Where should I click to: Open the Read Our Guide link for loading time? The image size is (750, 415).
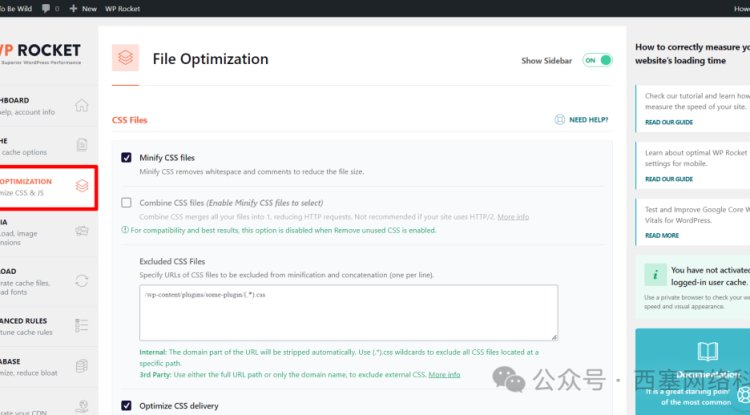(669, 122)
